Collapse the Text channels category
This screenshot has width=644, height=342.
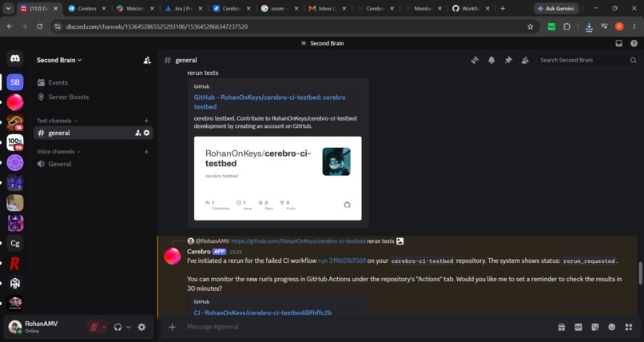[x=57, y=121]
